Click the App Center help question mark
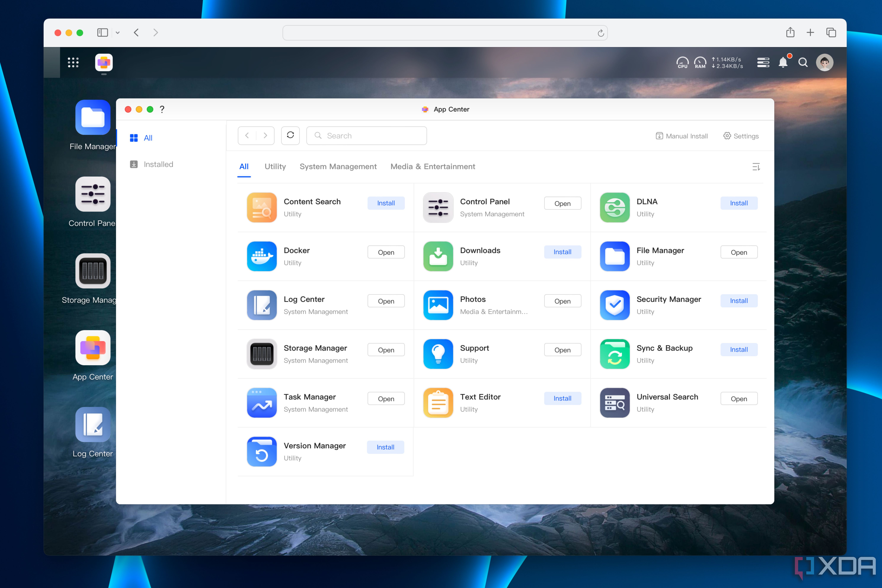882x588 pixels. pyautogui.click(x=162, y=109)
